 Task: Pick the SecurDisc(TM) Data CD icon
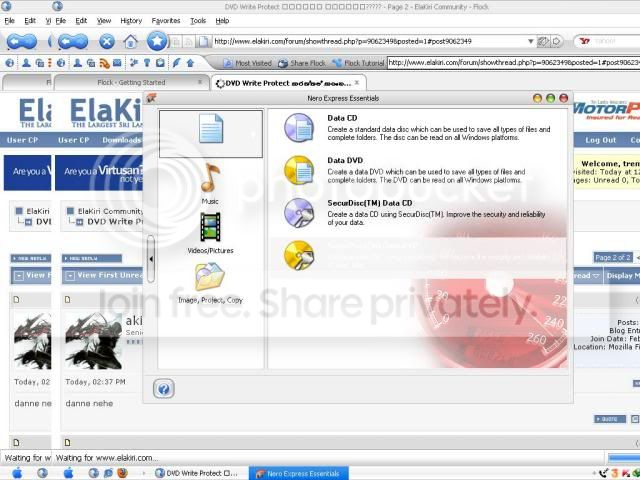point(299,213)
